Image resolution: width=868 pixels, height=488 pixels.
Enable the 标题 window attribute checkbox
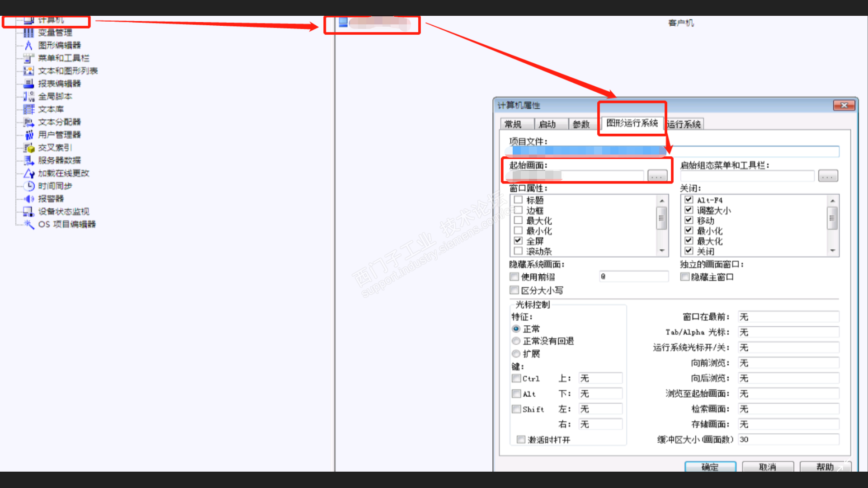pyautogui.click(x=518, y=200)
